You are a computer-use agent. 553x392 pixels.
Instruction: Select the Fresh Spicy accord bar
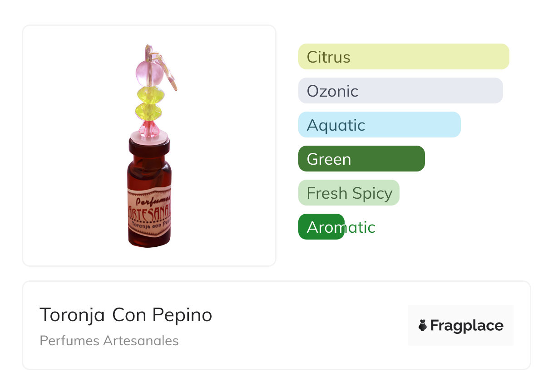[349, 193]
